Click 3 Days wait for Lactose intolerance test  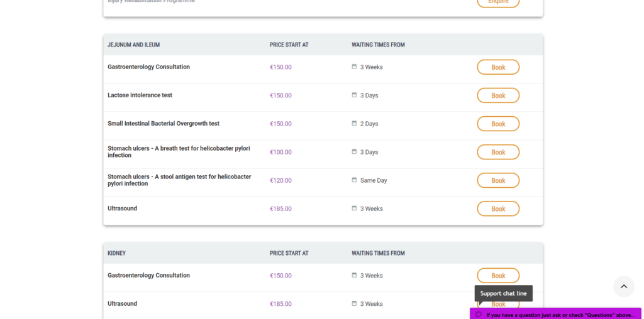369,95
